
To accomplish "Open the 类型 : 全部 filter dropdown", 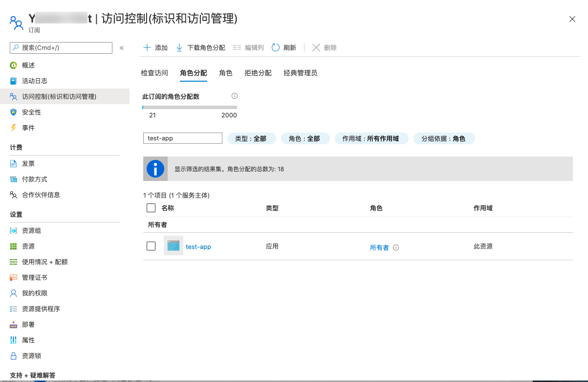I will (251, 138).
